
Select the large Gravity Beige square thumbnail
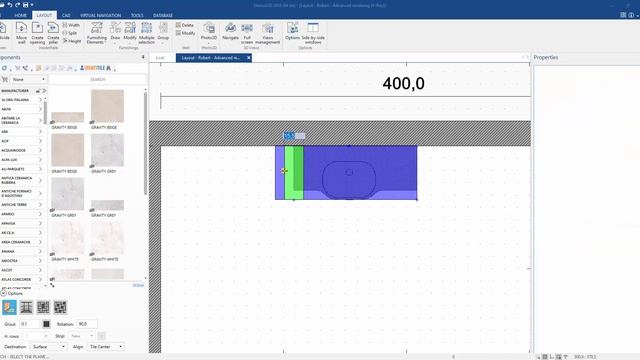pyautogui.click(x=107, y=106)
